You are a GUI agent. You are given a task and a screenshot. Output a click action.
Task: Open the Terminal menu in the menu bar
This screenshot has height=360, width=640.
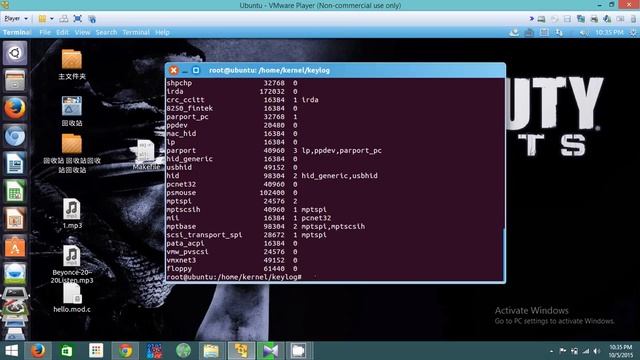click(x=136, y=32)
